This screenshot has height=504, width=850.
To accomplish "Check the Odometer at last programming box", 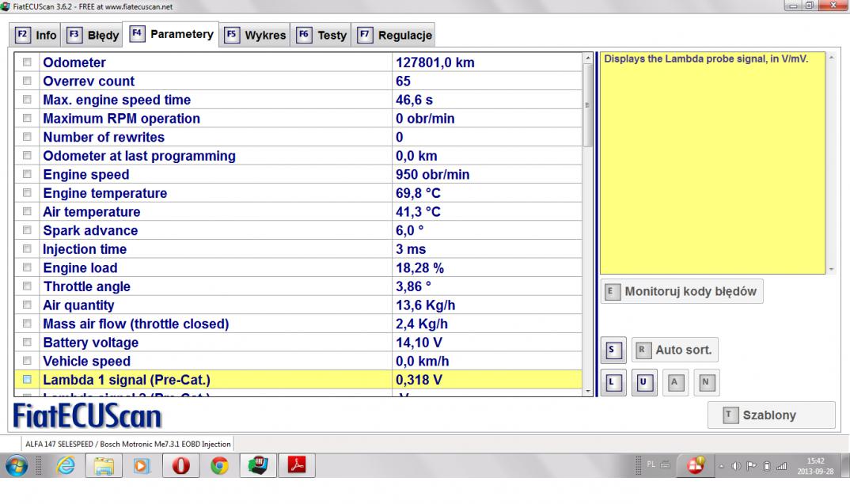I will (27, 156).
